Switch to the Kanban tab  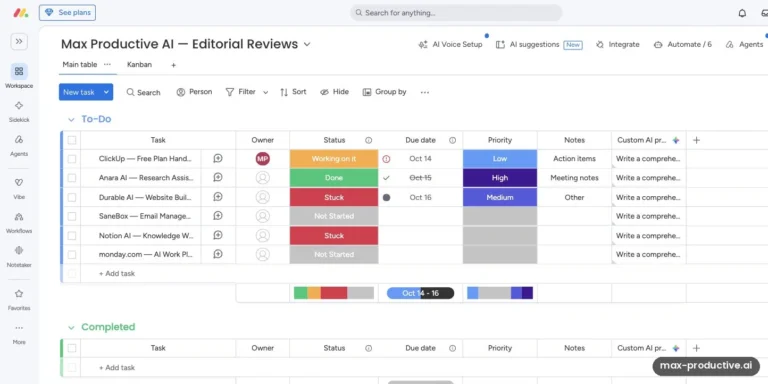(x=140, y=64)
